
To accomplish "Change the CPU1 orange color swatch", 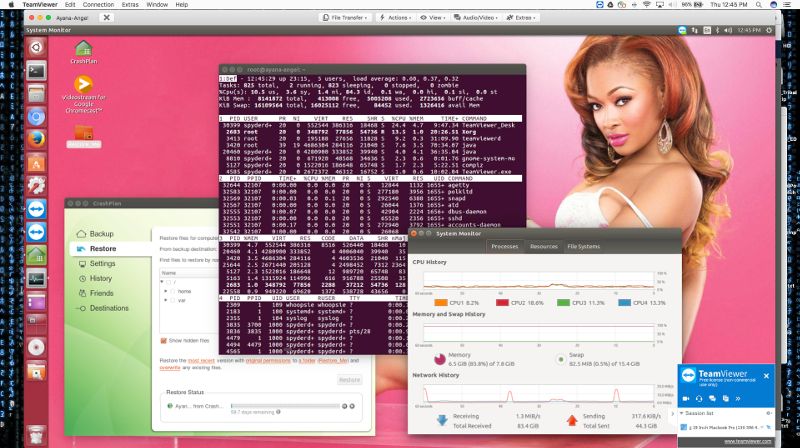I will (x=441, y=303).
